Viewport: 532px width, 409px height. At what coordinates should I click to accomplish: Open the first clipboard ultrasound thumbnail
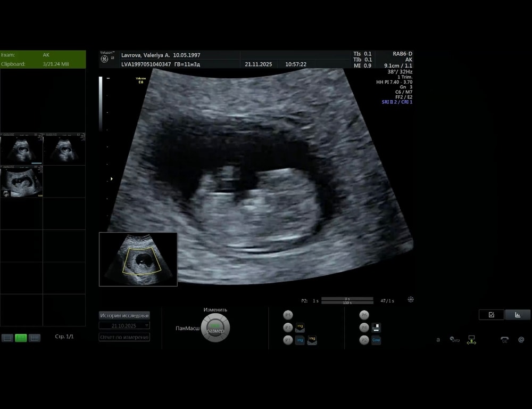[21, 149]
